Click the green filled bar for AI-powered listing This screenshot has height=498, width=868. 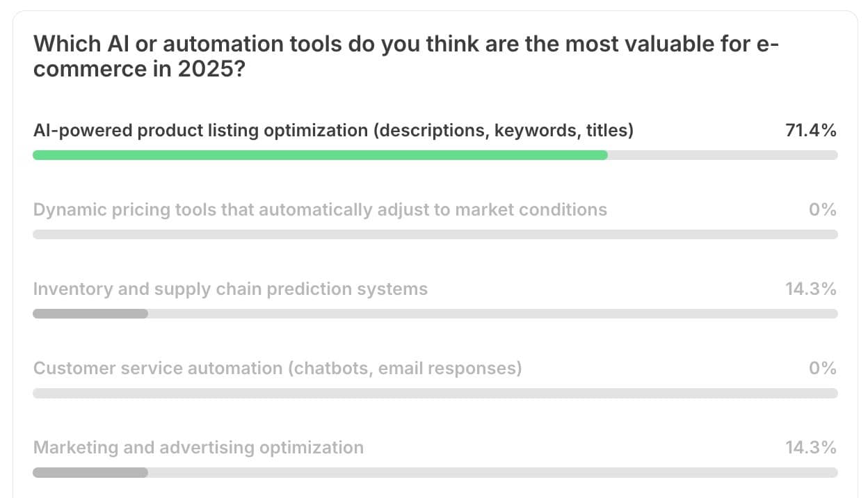[x=320, y=155]
